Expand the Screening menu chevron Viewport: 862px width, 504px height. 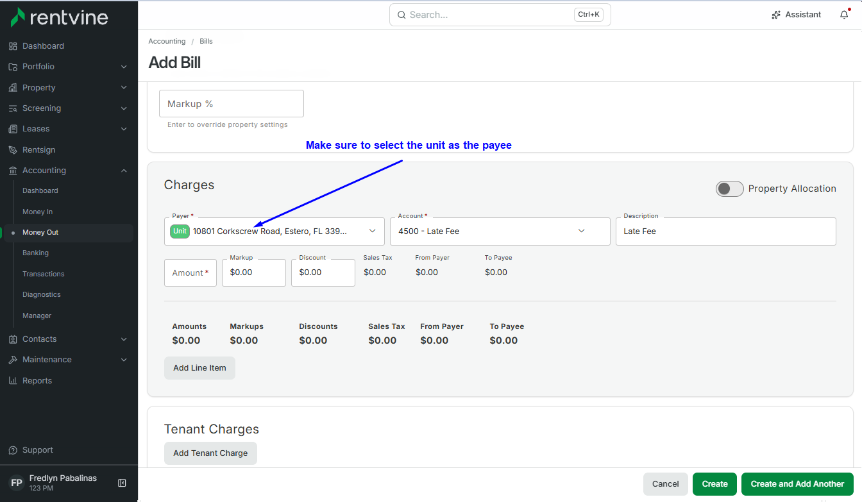[124, 108]
